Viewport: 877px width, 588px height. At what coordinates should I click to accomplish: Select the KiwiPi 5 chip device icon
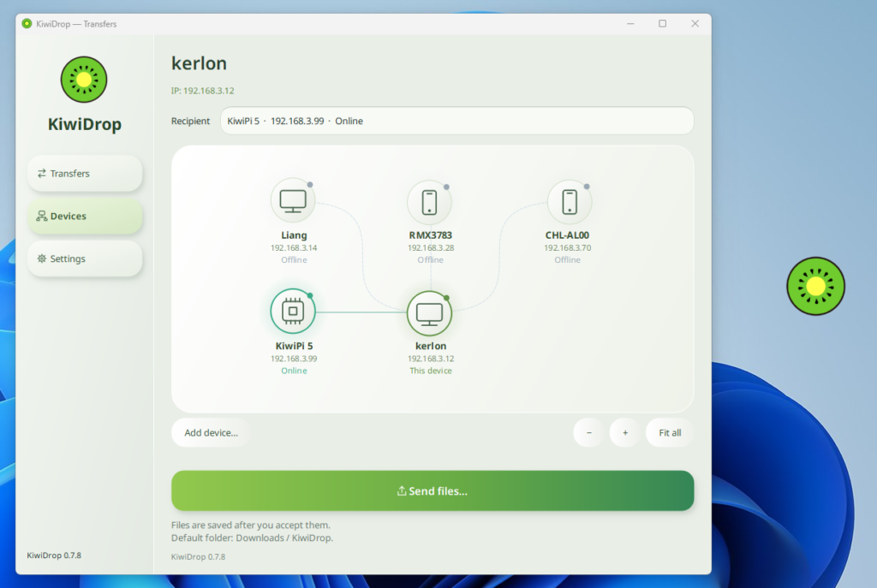tap(293, 311)
